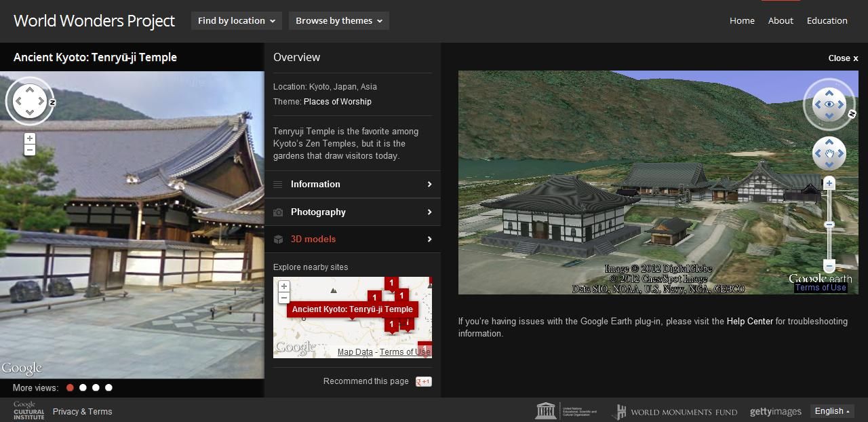868x422 pixels.
Task: Close the 3D model viewer
Action: pyautogui.click(x=842, y=58)
